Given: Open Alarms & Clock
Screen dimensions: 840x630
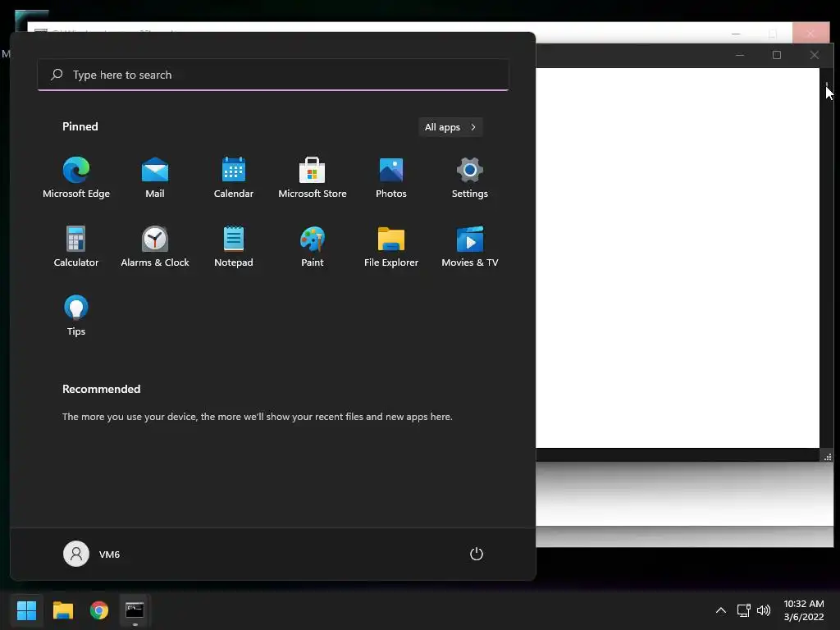Looking at the screenshot, I should click(x=155, y=246).
